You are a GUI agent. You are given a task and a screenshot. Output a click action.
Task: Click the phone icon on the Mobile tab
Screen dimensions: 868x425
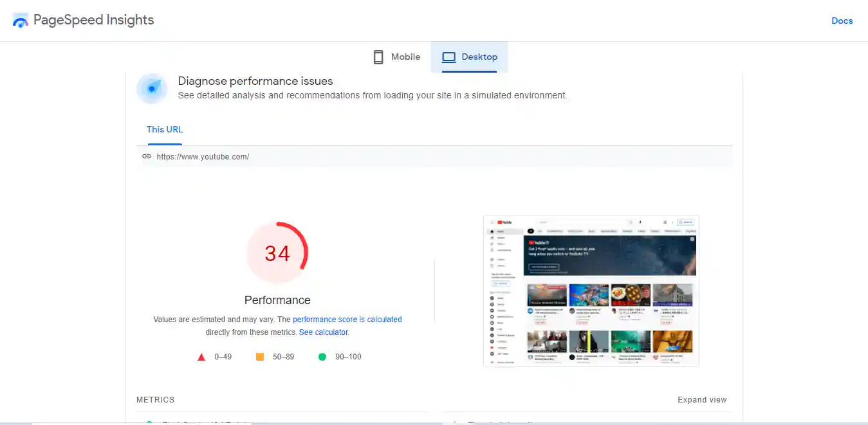[x=378, y=57]
